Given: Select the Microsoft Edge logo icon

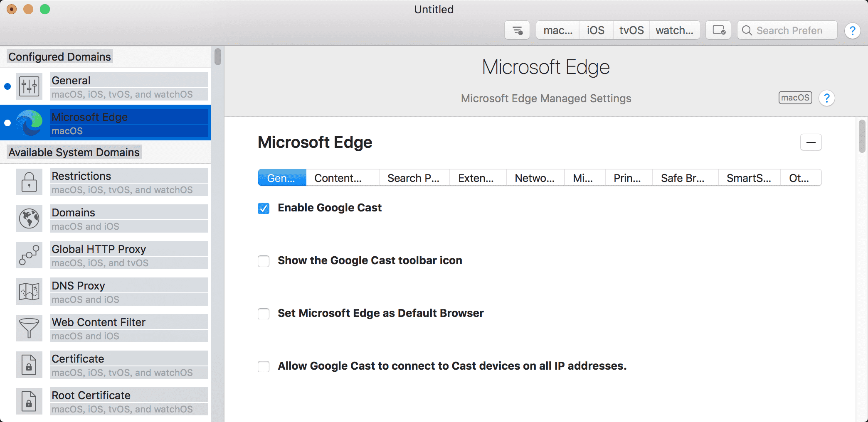Looking at the screenshot, I should (x=29, y=123).
